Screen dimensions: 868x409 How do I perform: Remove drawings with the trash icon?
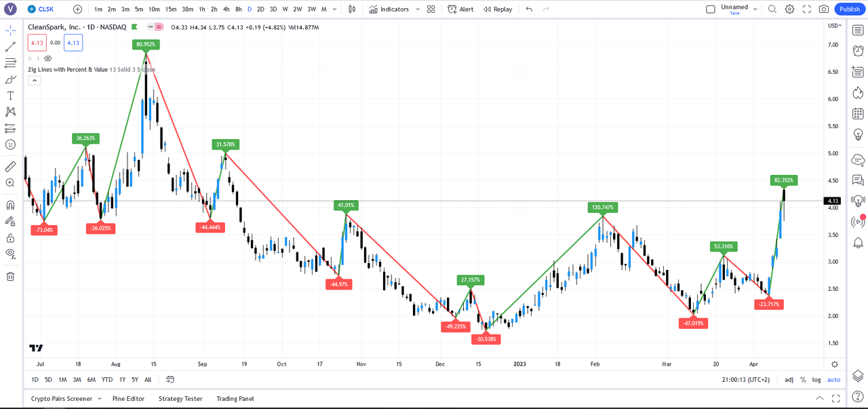pyautogui.click(x=10, y=276)
